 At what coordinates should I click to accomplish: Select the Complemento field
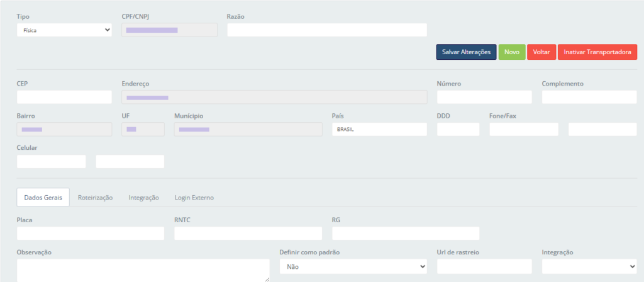pos(589,97)
